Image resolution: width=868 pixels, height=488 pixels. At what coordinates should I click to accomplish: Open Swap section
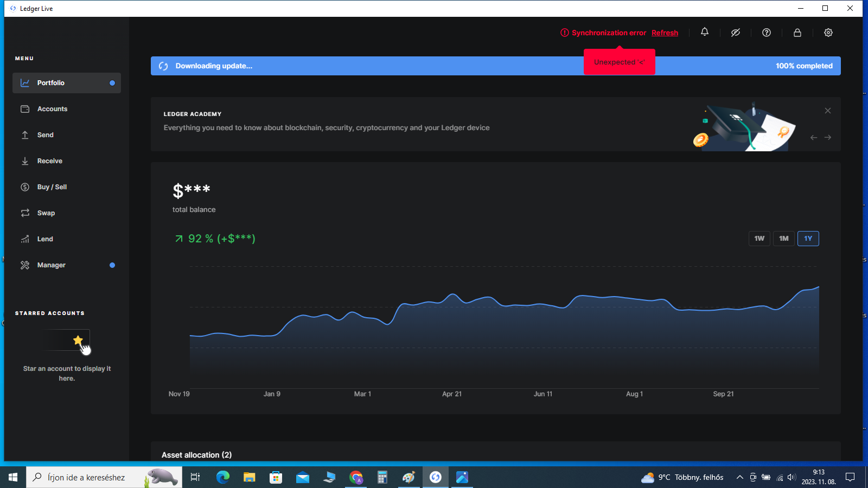[x=67, y=213]
